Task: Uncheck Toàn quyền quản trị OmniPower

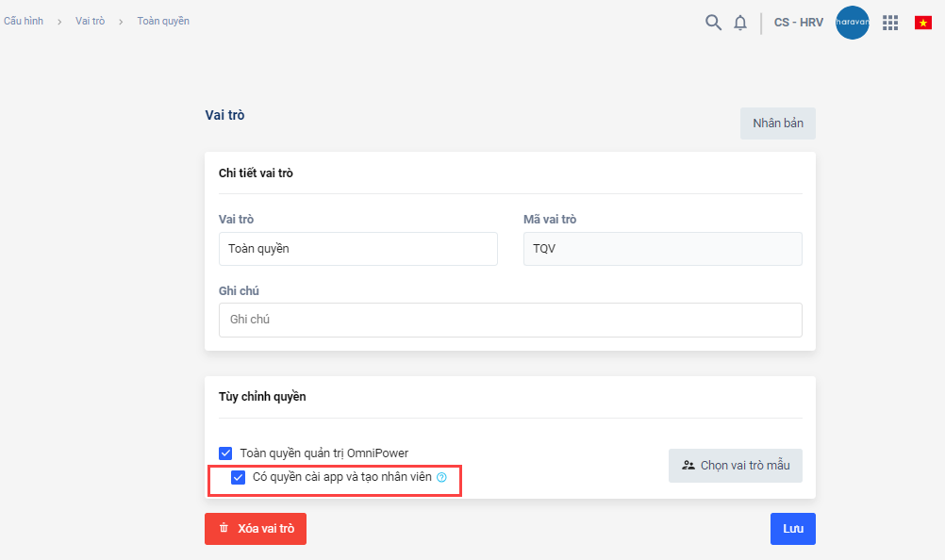Action: pyautogui.click(x=225, y=453)
